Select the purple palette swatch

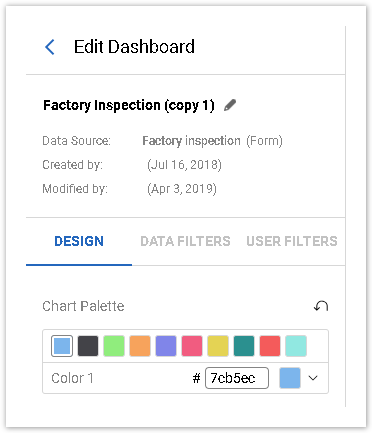click(x=166, y=346)
